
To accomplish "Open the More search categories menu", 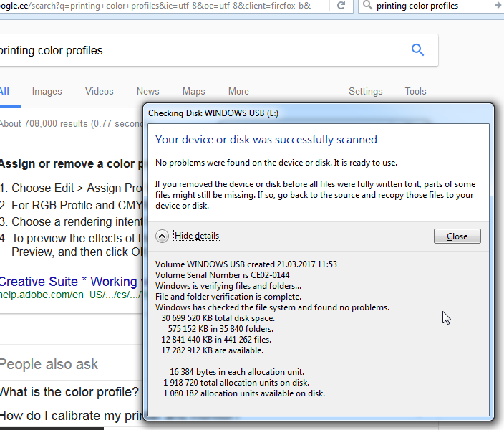I will [238, 91].
